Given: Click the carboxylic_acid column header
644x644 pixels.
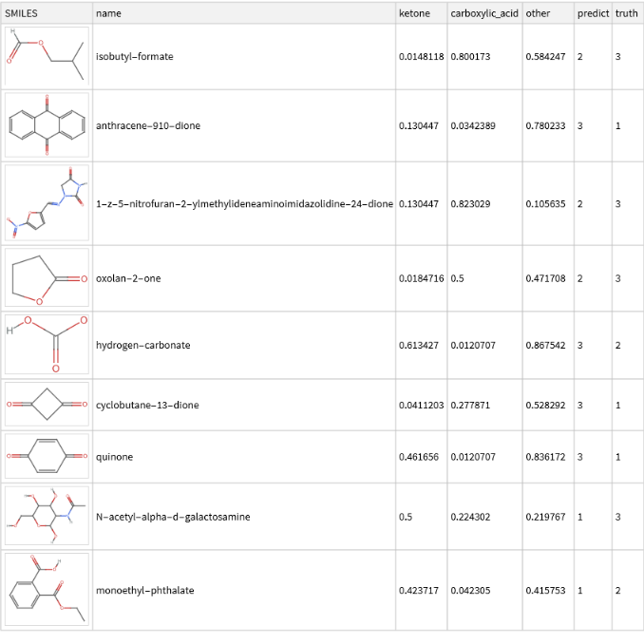Looking at the screenshot, I should pos(484,13).
